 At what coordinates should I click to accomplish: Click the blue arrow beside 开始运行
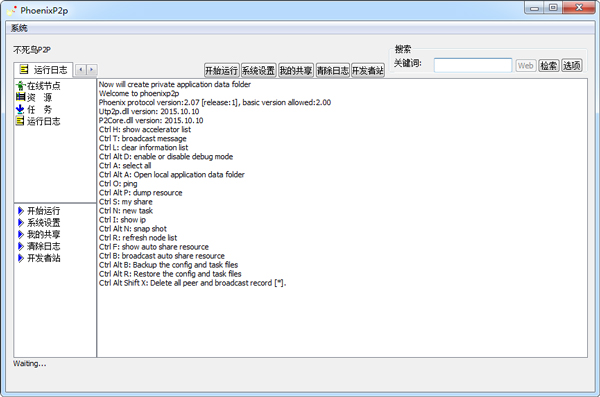click(x=21, y=211)
